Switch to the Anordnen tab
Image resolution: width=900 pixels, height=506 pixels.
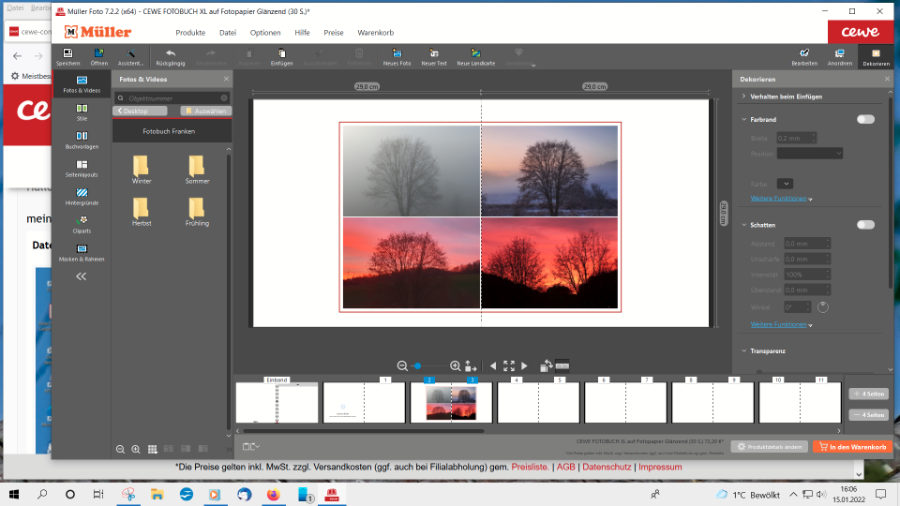pos(840,57)
